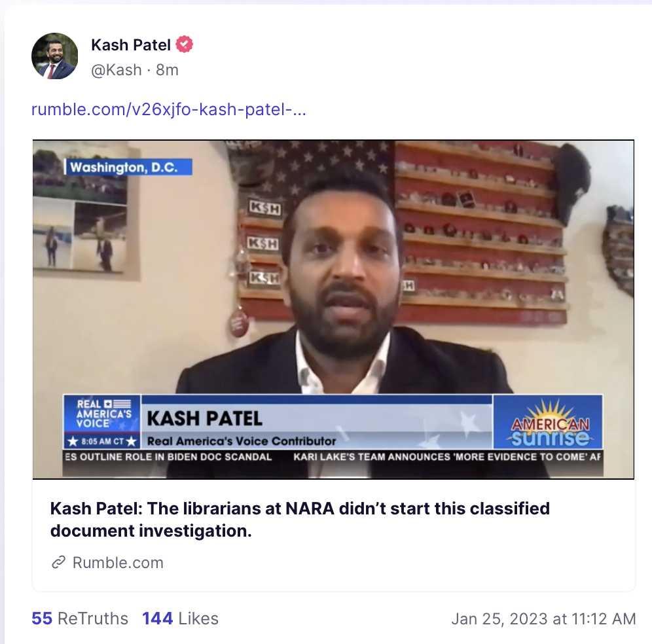Click the KASH PATEL name banner in video

205,418
